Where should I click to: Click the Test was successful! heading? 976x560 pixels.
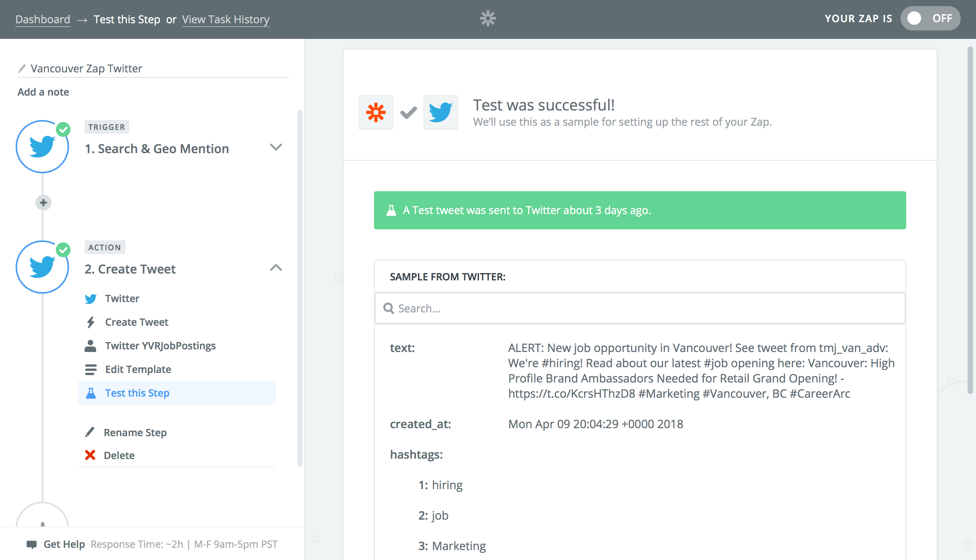[543, 105]
